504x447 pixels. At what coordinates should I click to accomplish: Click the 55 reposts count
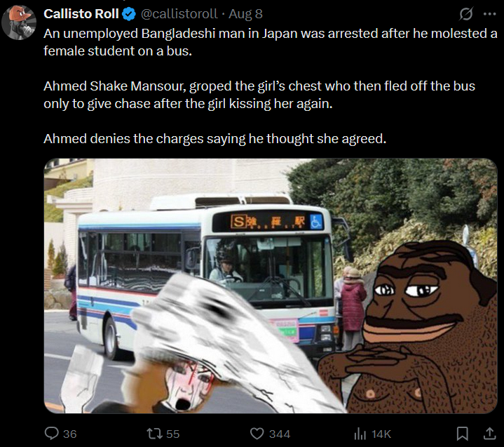coord(172,434)
